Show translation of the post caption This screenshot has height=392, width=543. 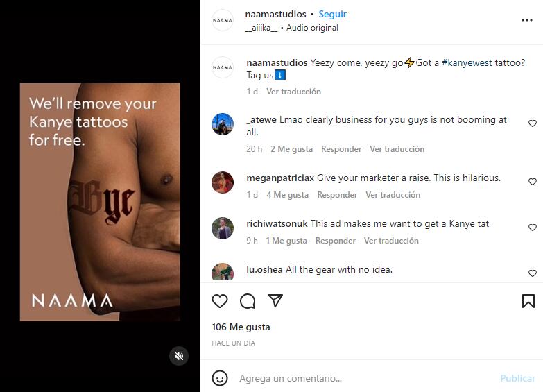pyautogui.click(x=293, y=92)
